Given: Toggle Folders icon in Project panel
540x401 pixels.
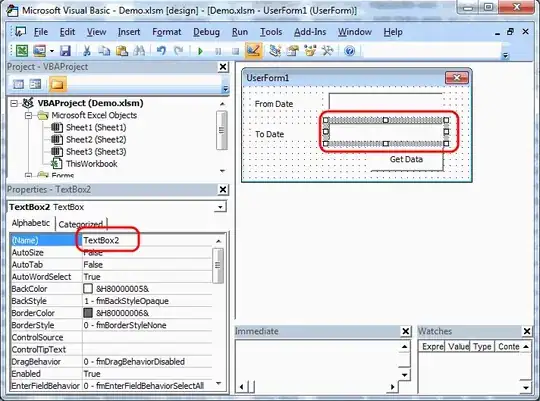Looking at the screenshot, I should pyautogui.click(x=57, y=84).
